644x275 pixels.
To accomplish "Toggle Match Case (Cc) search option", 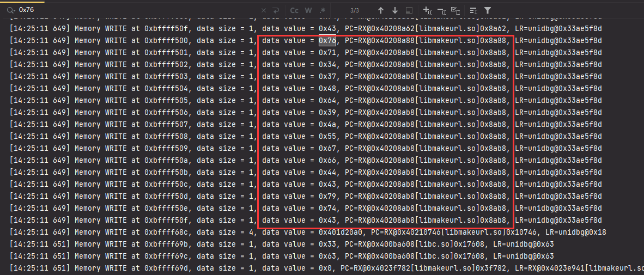I will [x=294, y=10].
